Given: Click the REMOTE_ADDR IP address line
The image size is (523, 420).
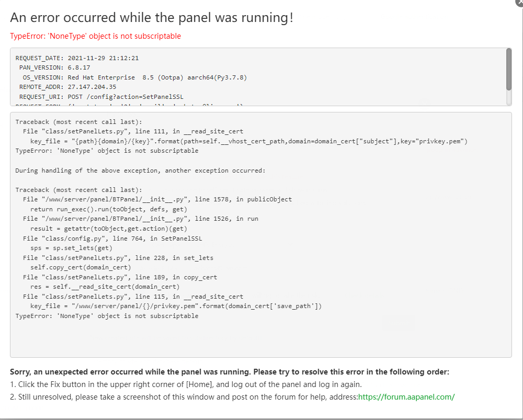Looking at the screenshot, I should tap(67, 87).
